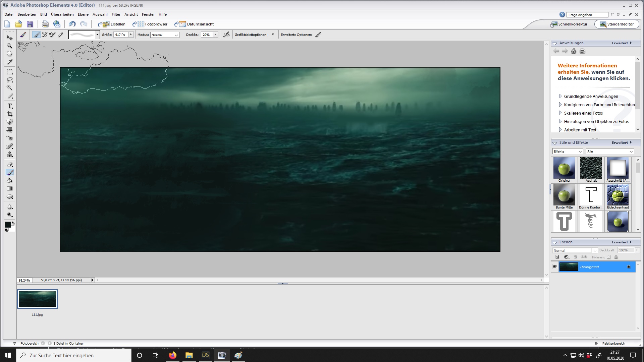Screen dimensions: 644x362
Task: Select the Zoom magnifier tool
Action: pos(10,46)
